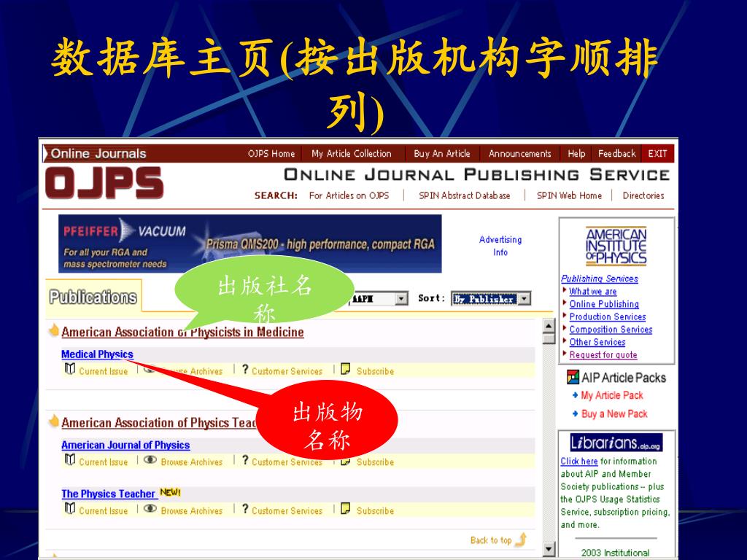The height and width of the screenshot is (560, 747).
Task: Open OJPS Home in top navigation
Action: (x=271, y=154)
